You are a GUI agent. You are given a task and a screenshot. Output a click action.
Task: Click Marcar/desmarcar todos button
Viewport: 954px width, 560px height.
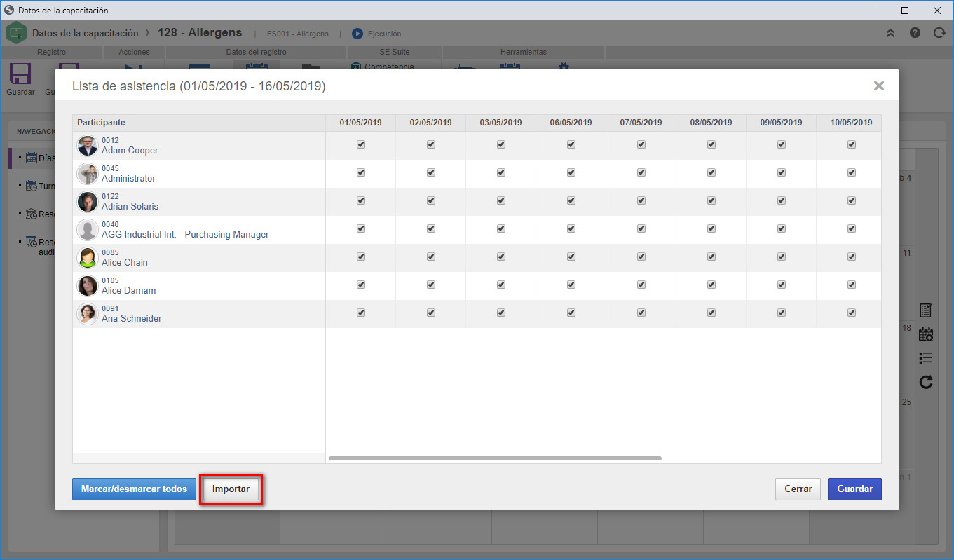pyautogui.click(x=134, y=489)
